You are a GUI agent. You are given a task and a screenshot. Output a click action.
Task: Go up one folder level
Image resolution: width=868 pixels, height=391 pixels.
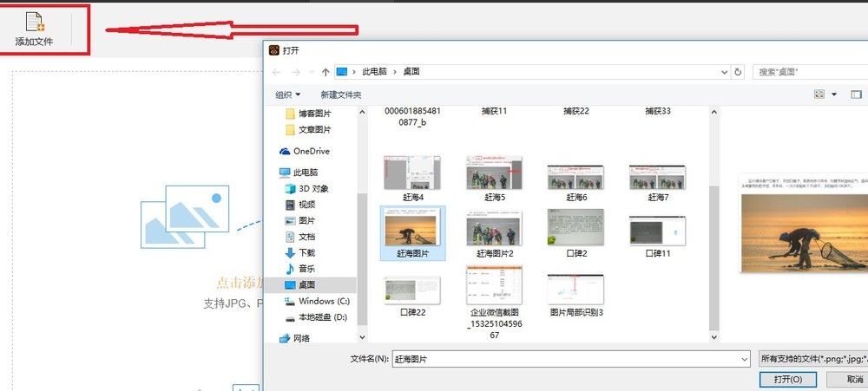click(x=325, y=72)
